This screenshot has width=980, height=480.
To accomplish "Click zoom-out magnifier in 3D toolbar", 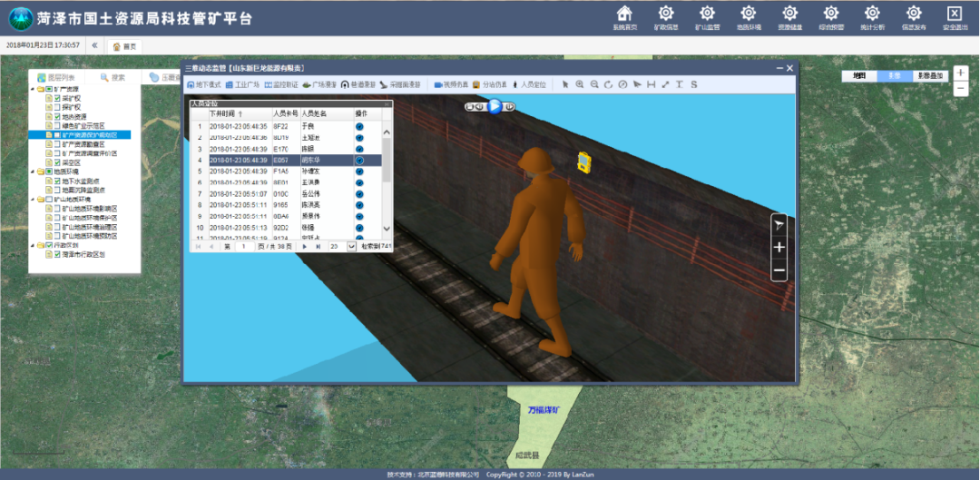I will tap(594, 84).
